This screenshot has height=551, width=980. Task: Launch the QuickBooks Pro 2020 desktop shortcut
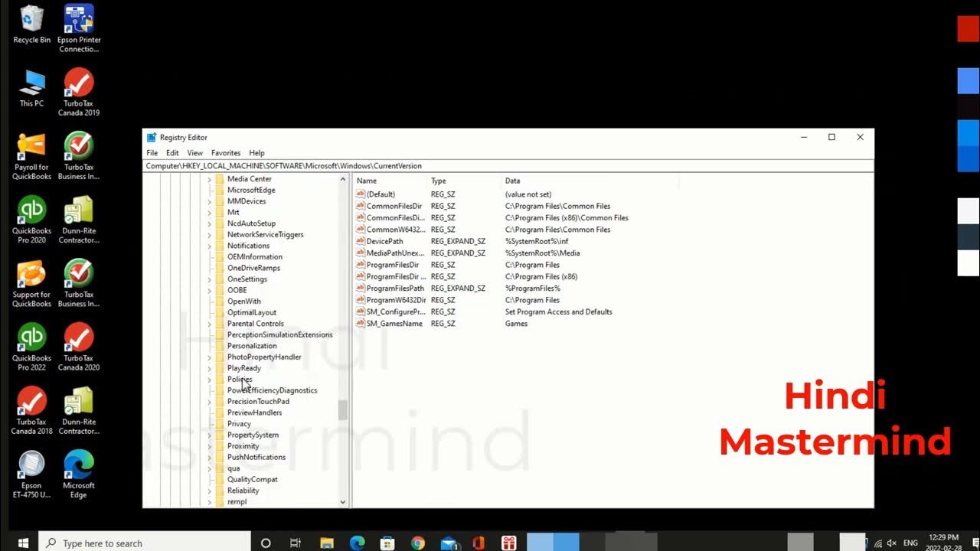31,220
